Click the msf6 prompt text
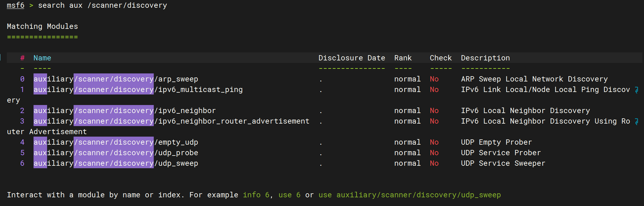Viewport: 644px width, 206px height. click(x=15, y=5)
